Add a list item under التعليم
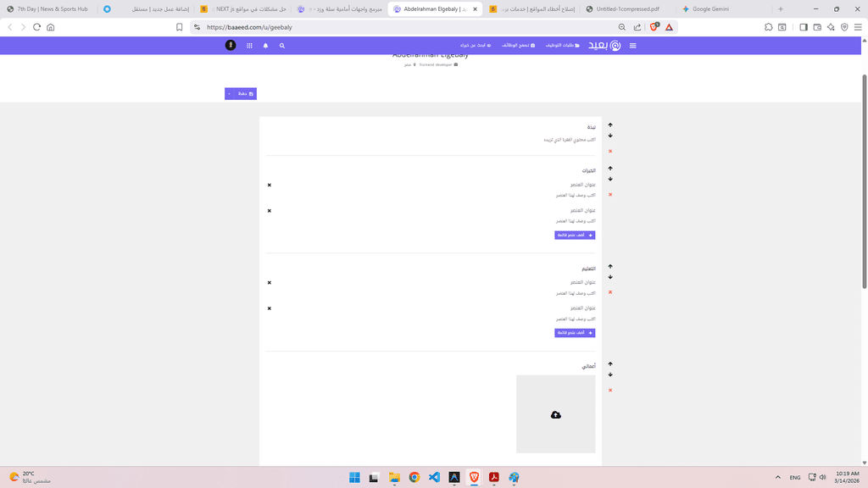The height and width of the screenshot is (488, 868). (x=575, y=333)
